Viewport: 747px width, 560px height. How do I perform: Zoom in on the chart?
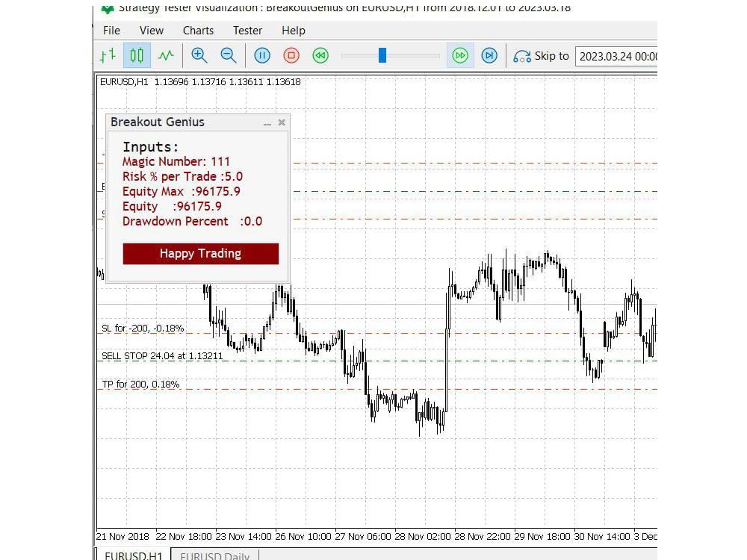[x=199, y=55]
